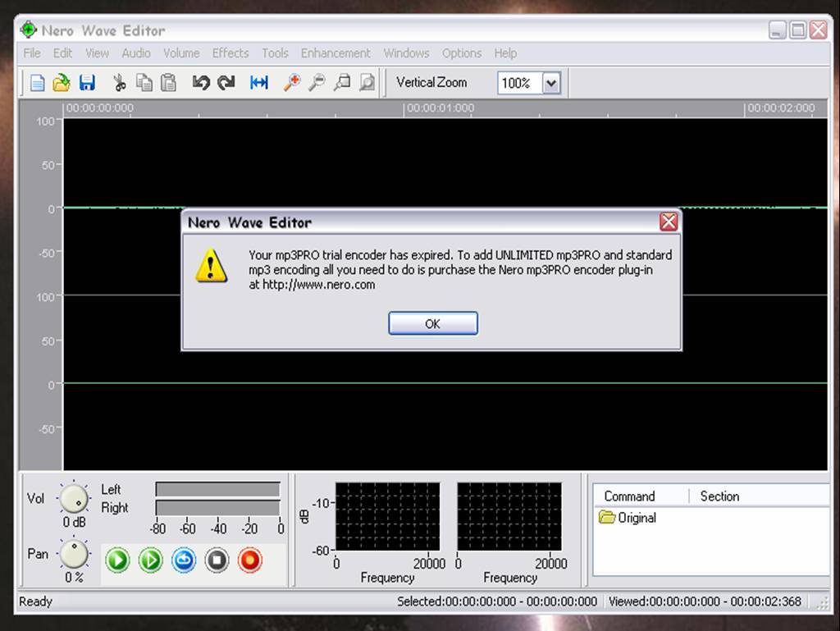Redo the action via the toolbar arrow
840x631 pixels.
[x=226, y=83]
